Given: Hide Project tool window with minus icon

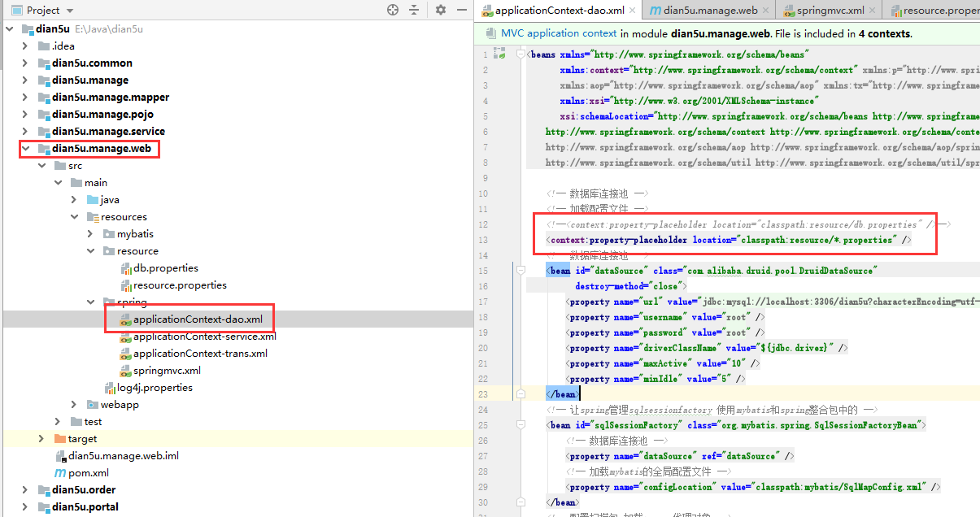Looking at the screenshot, I should (461, 10).
